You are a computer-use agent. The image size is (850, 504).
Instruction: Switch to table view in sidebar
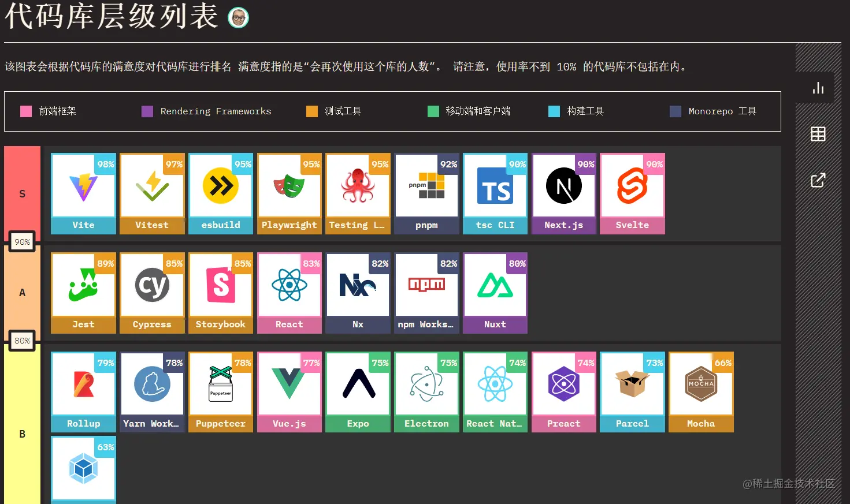[x=818, y=134]
